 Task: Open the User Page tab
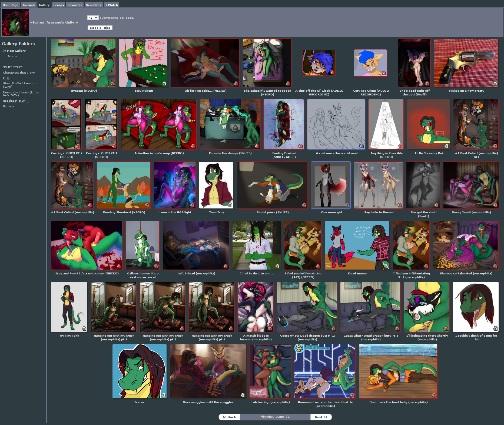(11, 5)
